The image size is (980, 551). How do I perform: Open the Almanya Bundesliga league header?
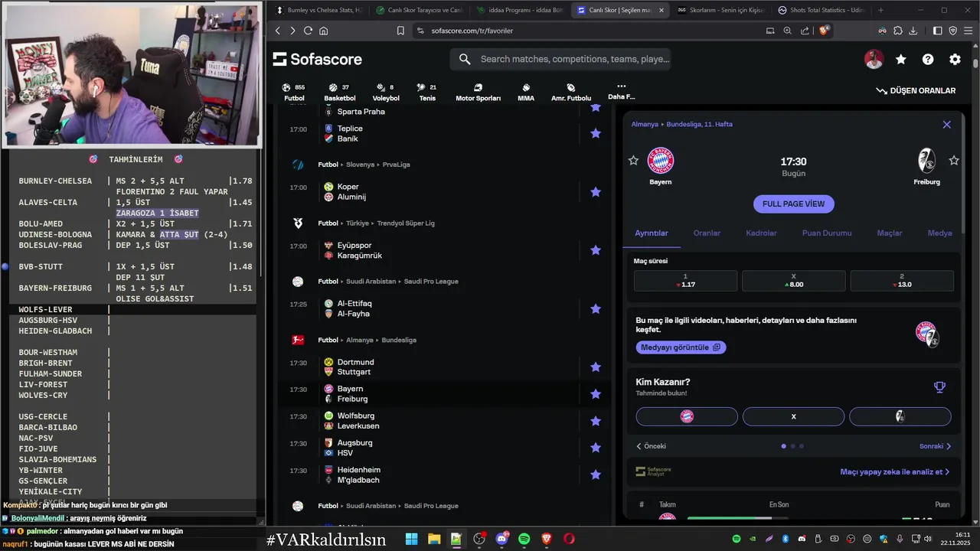pyautogui.click(x=367, y=340)
